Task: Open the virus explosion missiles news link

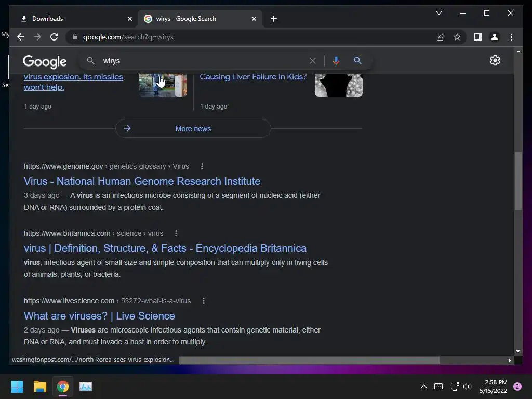Action: (x=73, y=82)
